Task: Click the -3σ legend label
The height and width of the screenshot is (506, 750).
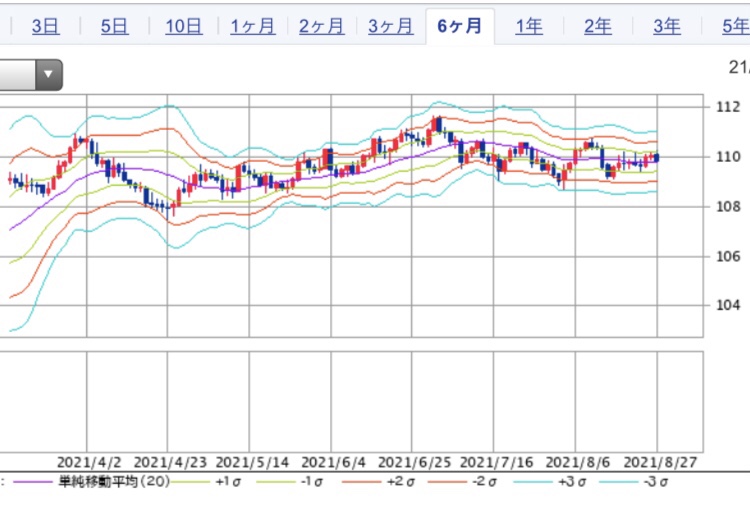Action: click(x=656, y=482)
